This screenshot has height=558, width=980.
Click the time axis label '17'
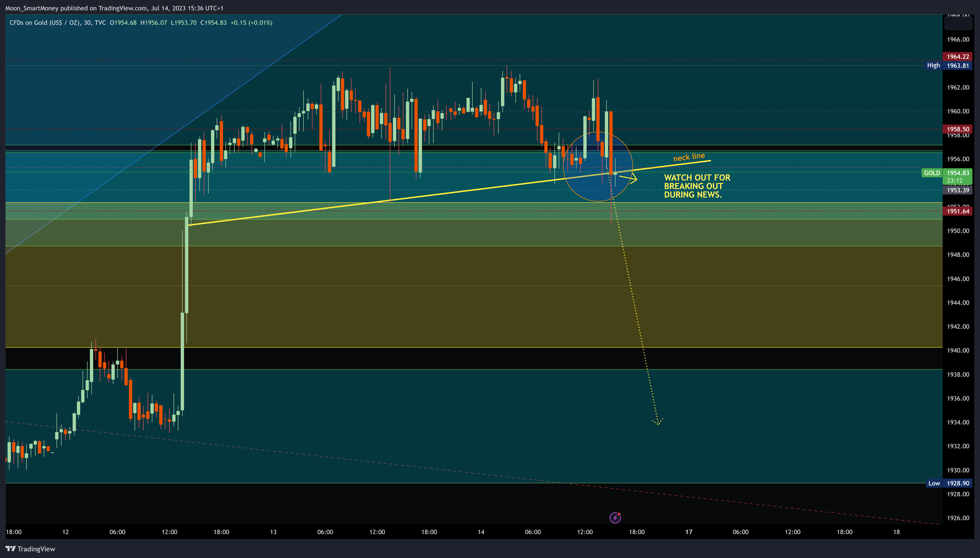point(689,532)
